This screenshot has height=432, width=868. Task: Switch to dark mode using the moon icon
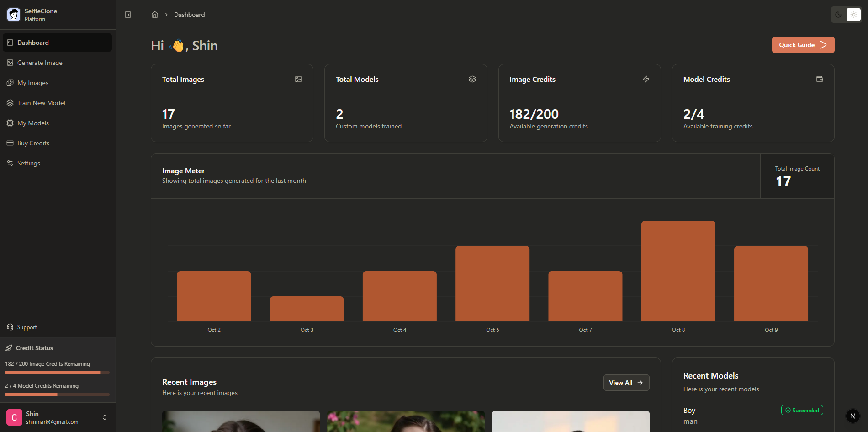coord(838,14)
